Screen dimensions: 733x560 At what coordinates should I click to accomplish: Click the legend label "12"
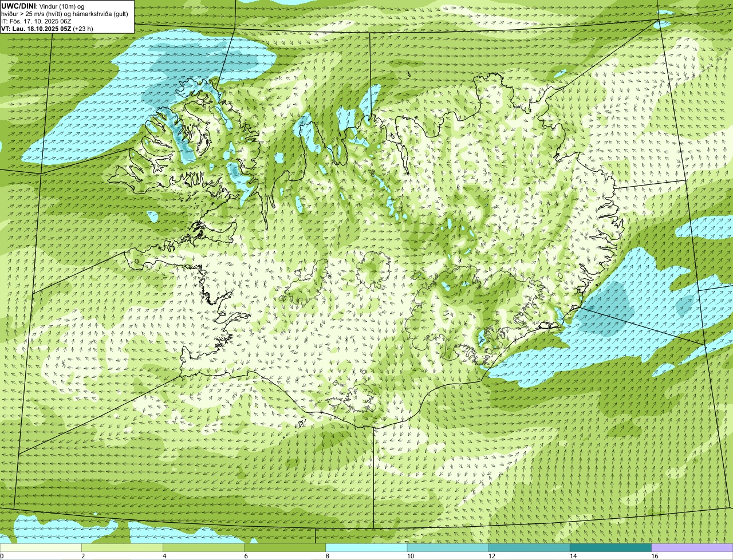click(x=492, y=556)
